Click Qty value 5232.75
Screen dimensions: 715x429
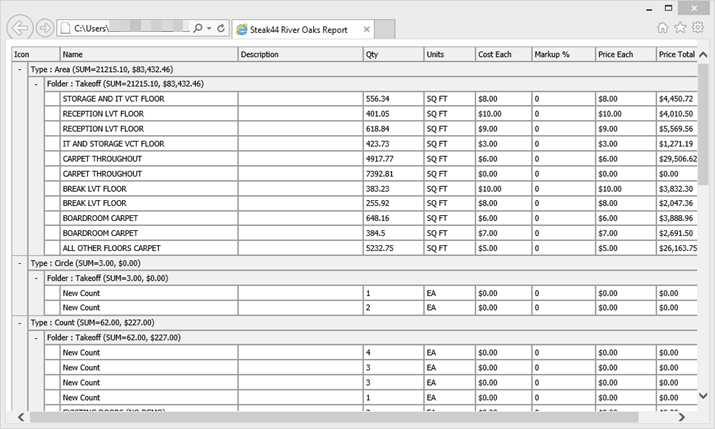tap(379, 248)
